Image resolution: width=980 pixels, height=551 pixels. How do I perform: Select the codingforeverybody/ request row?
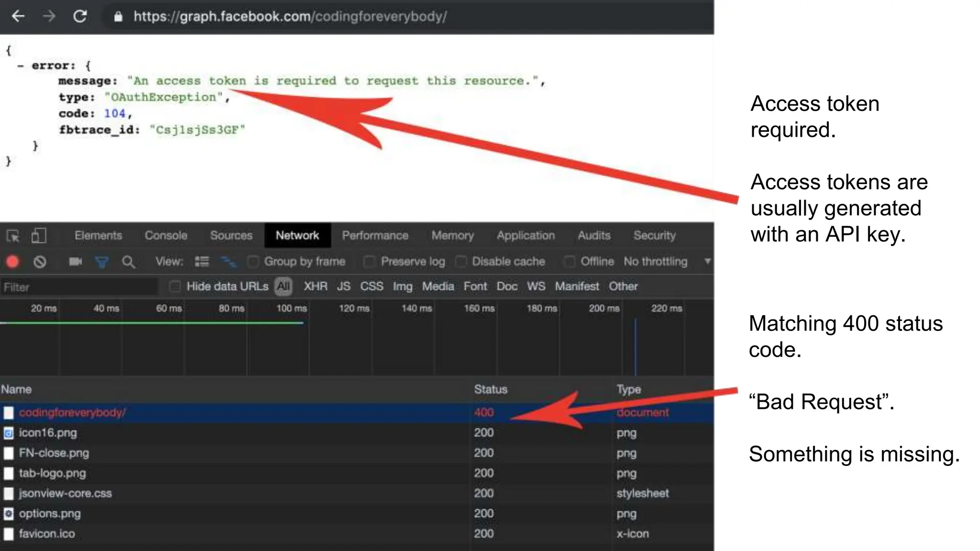(x=356, y=413)
